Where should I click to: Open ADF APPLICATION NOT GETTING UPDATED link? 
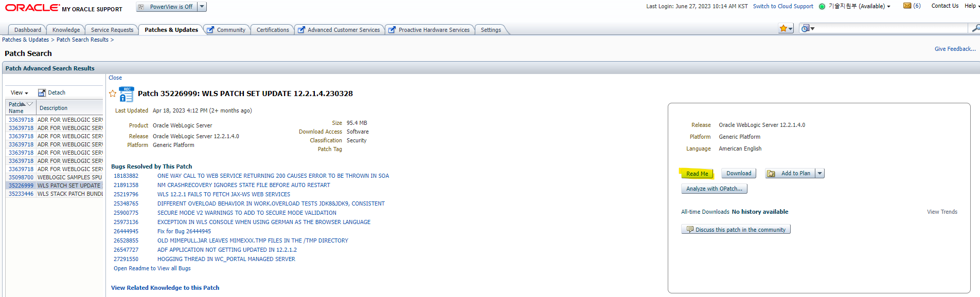227,250
